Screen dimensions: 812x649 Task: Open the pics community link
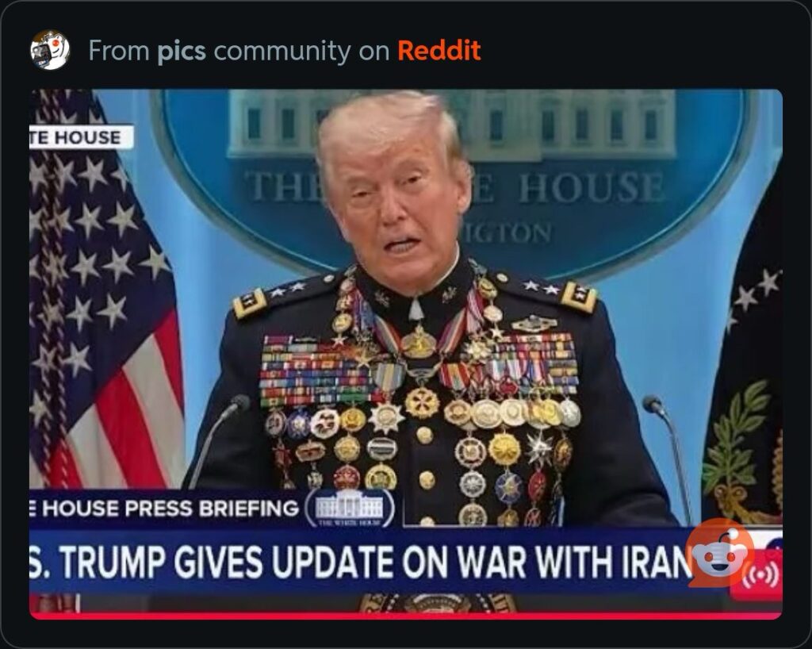[x=182, y=51]
